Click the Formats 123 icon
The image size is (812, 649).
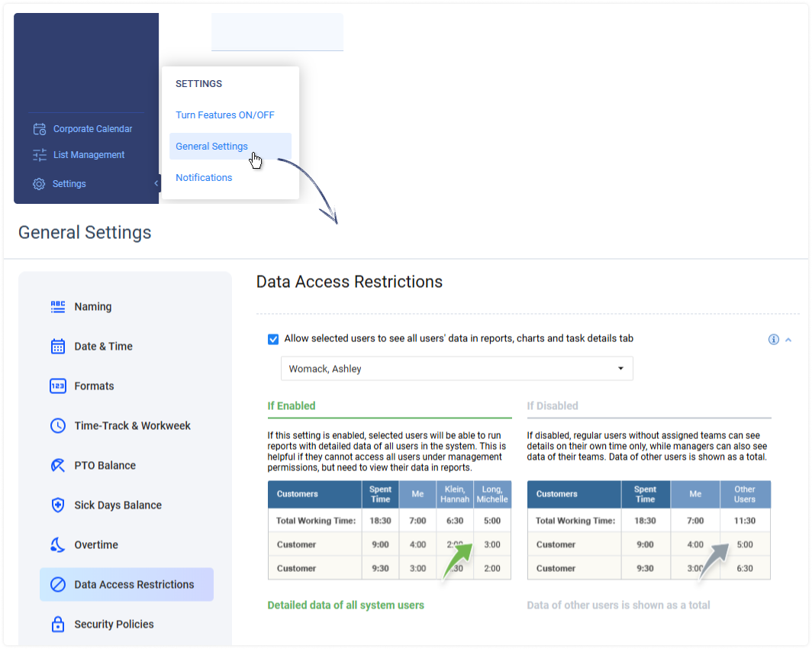[x=58, y=386]
